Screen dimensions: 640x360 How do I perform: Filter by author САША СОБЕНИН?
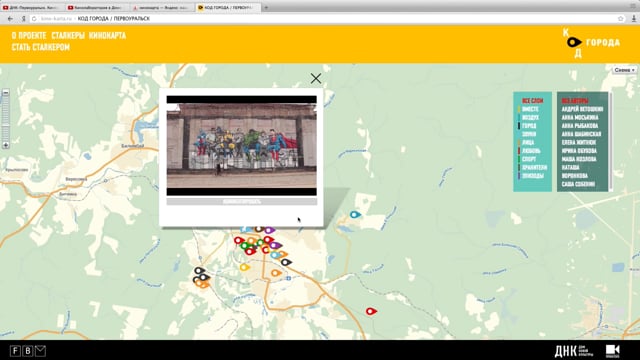[x=578, y=184]
